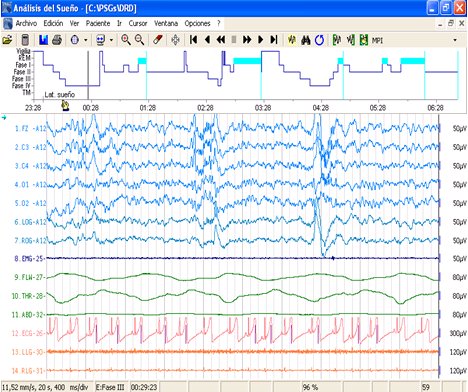Screen dimensions: 468x392
Task: Open the ? help menu
Action: coord(219,23)
